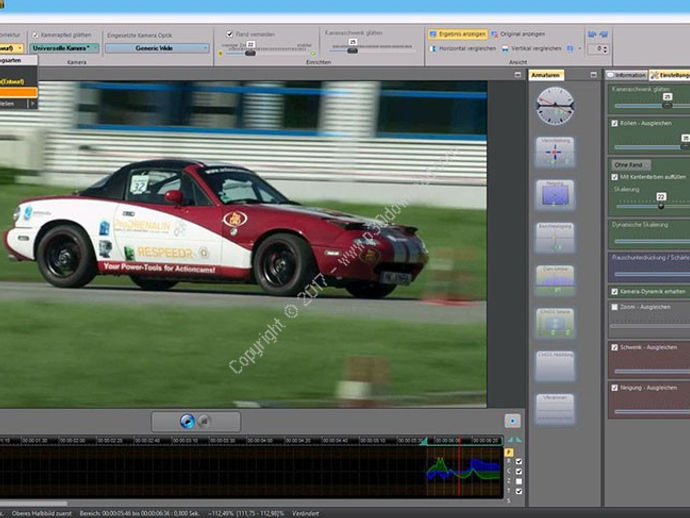690x518 pixels.
Task: Click the teal in-point marker on timeline ruler
Action: (424, 441)
